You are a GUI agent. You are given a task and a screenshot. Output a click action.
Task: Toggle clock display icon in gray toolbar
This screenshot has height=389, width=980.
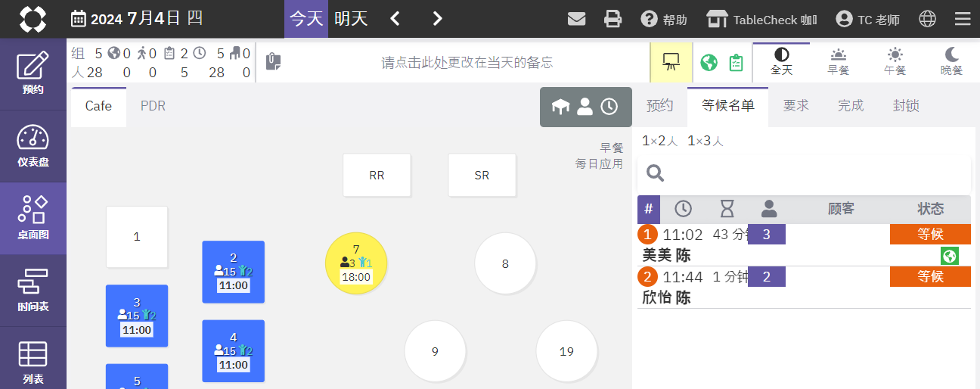click(609, 107)
